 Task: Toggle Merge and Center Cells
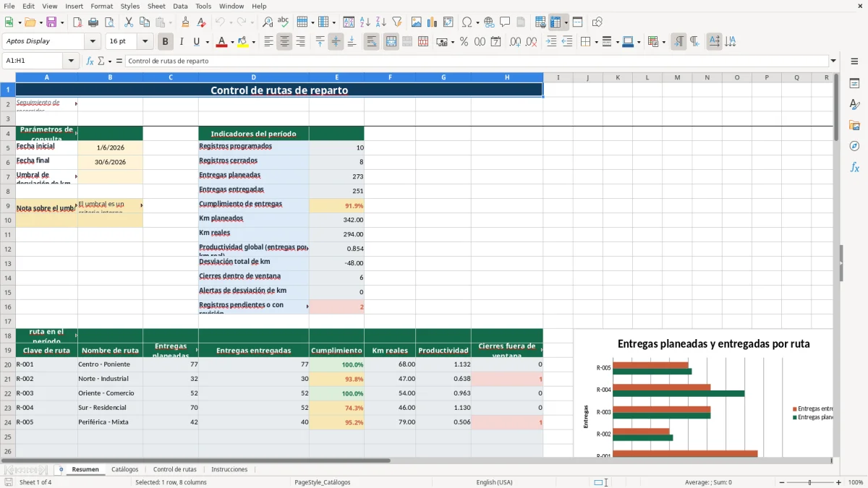coord(391,42)
